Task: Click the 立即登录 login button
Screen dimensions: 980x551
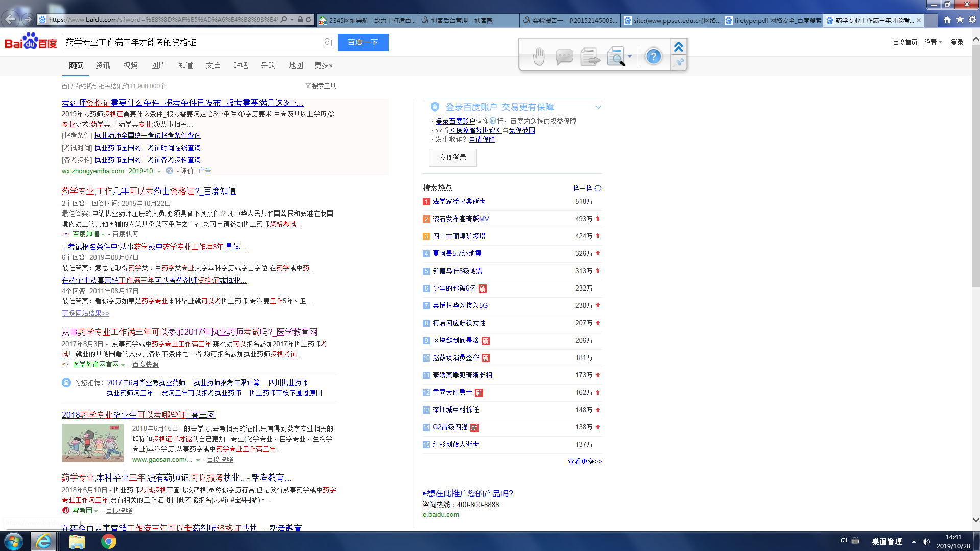Action: point(452,158)
